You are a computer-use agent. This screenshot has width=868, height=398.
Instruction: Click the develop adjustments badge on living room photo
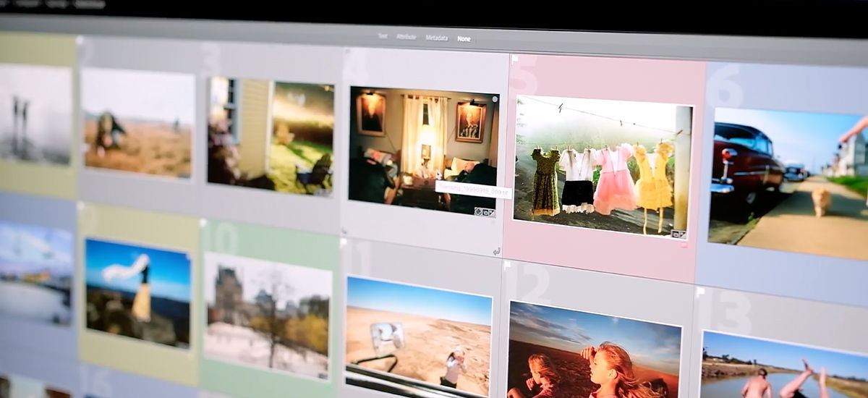click(x=492, y=213)
